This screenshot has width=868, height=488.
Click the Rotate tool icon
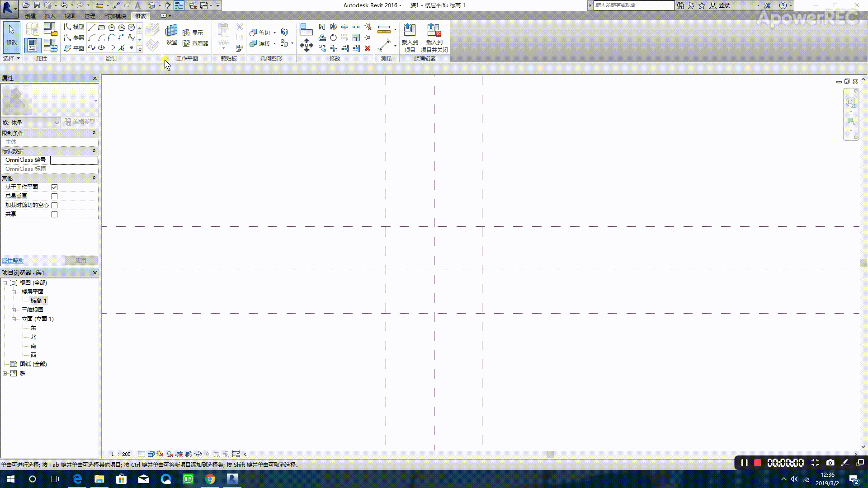[333, 38]
